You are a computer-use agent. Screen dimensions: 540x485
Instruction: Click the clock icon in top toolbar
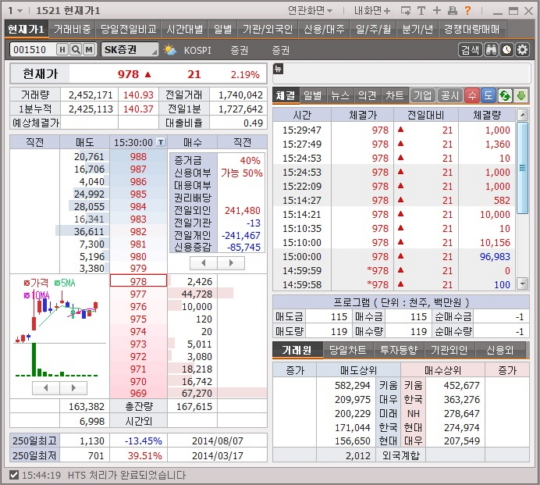click(x=506, y=50)
